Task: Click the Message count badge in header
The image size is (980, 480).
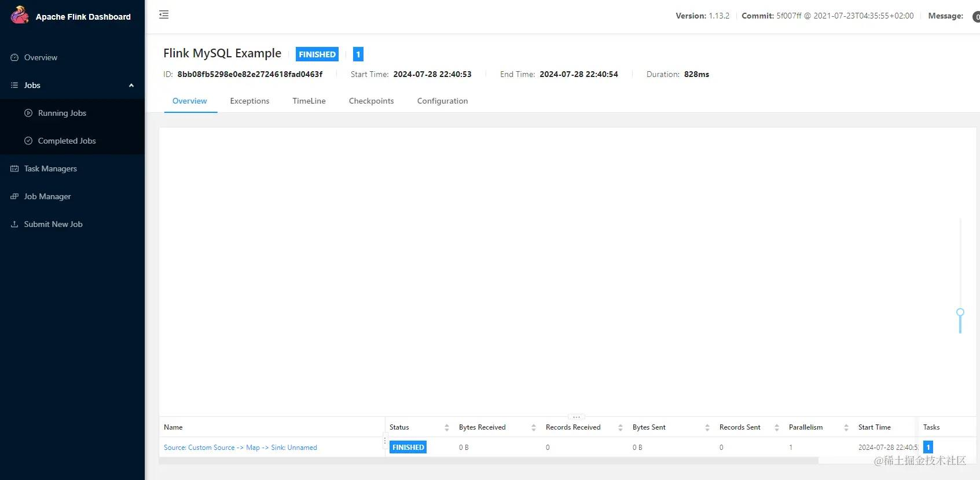Action: (976, 16)
